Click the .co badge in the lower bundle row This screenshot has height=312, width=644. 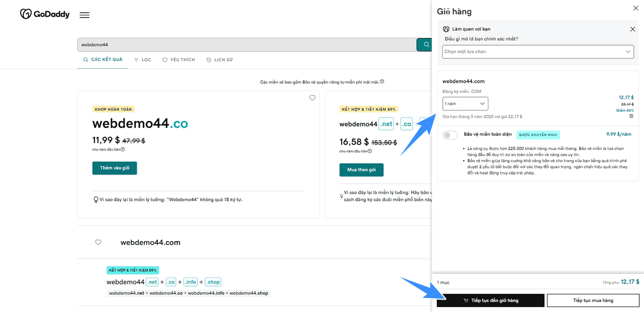pos(171,282)
